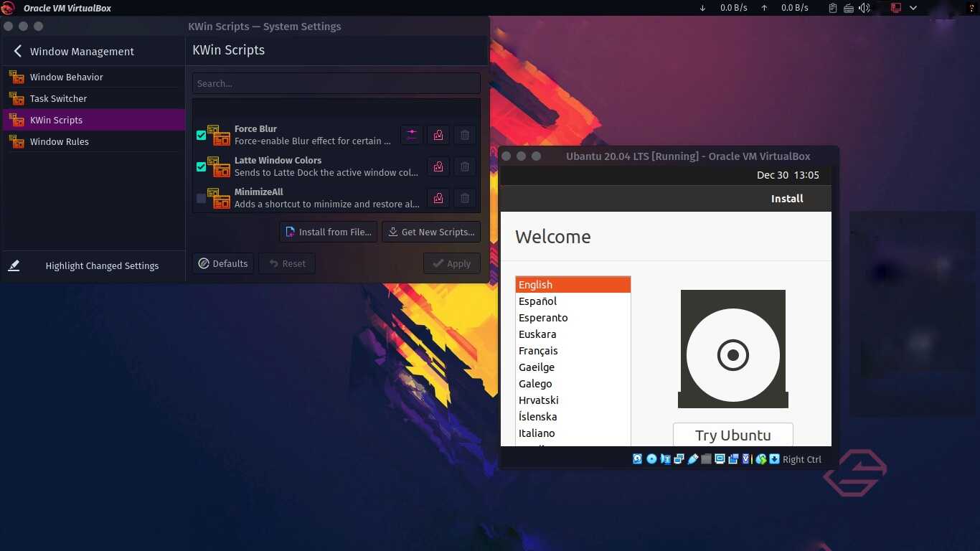Expand hidden system tray icons arrow
The height and width of the screenshot is (551, 980).
(913, 8)
